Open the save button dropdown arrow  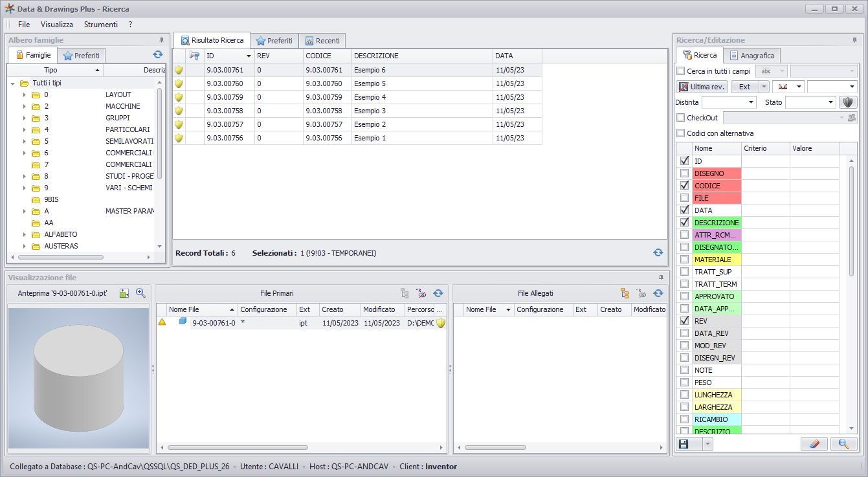707,444
